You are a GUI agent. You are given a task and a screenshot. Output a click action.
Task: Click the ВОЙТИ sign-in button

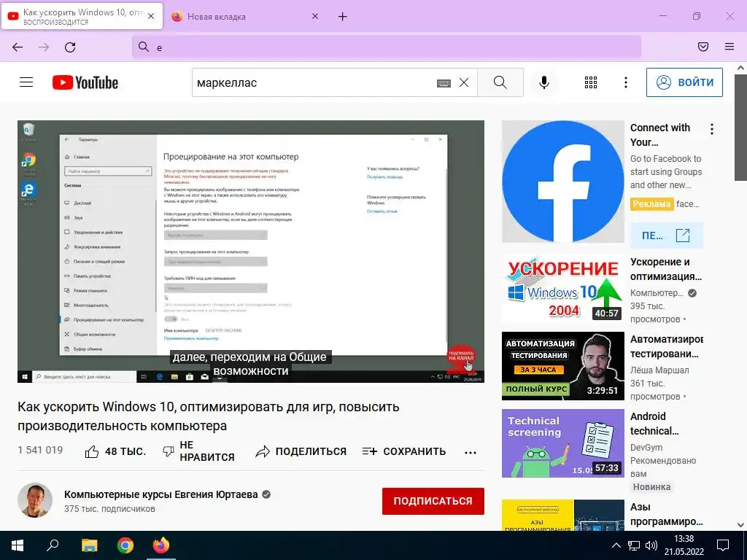[x=684, y=82]
